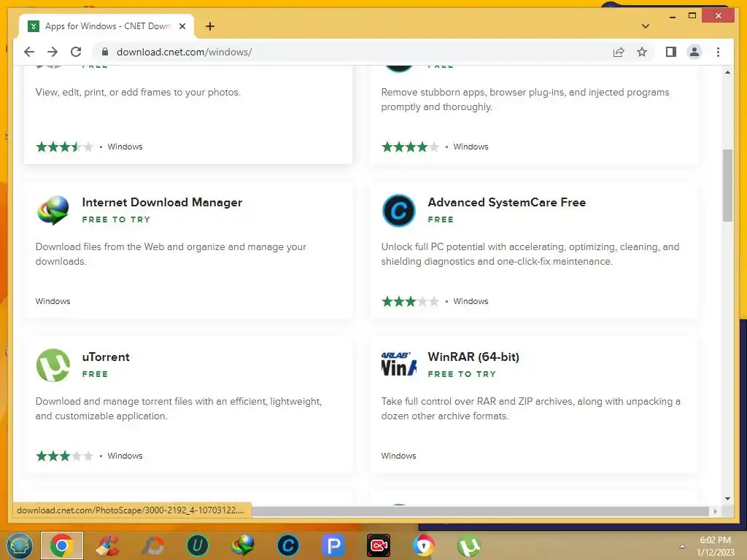Click Advanced SystemCare star rating
The width and height of the screenshot is (747, 560).
410,301
